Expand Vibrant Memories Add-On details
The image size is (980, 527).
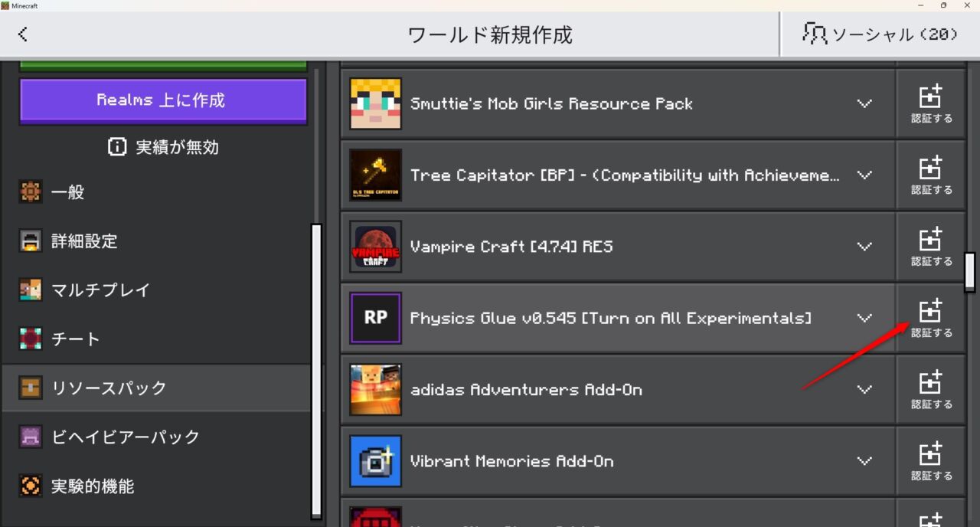pos(864,461)
